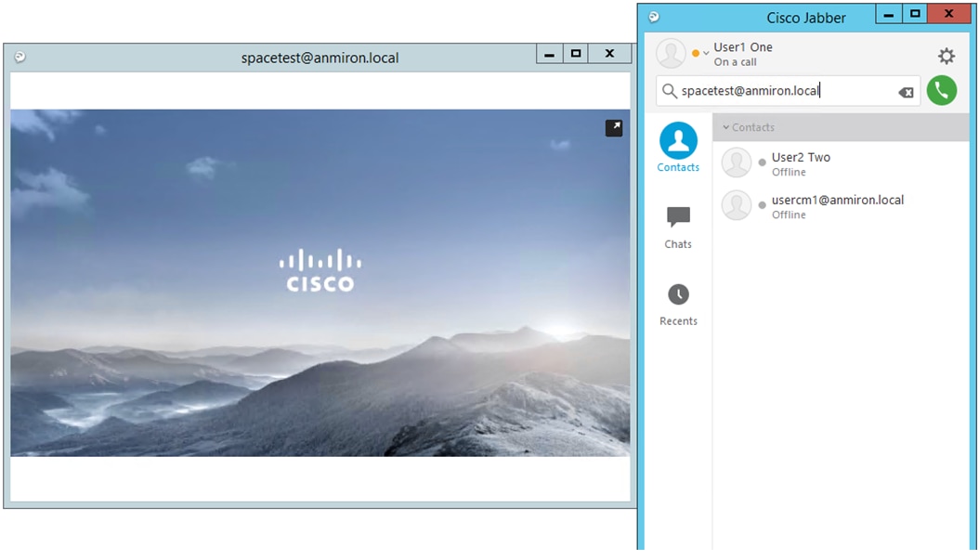The height and width of the screenshot is (560, 979).
Task: Open the Recents tab
Action: [x=678, y=305]
